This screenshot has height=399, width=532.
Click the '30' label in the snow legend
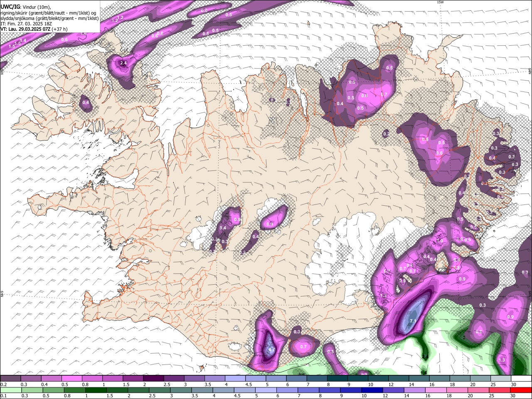(514, 384)
